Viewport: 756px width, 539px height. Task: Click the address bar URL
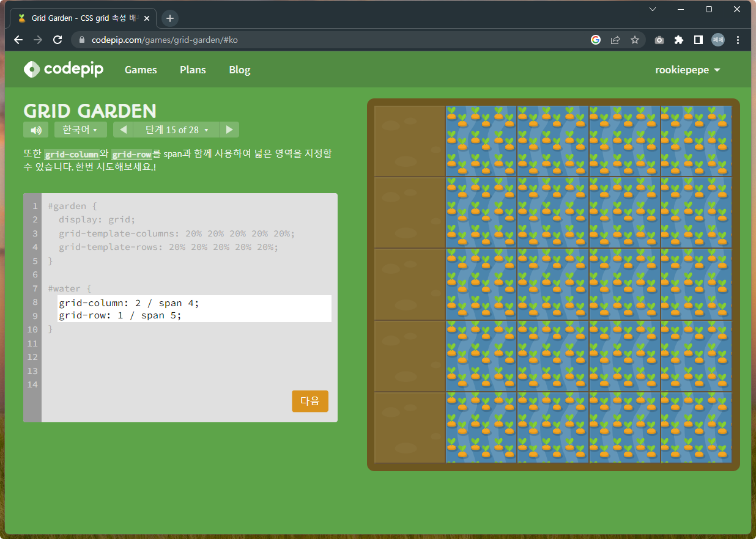coord(165,40)
